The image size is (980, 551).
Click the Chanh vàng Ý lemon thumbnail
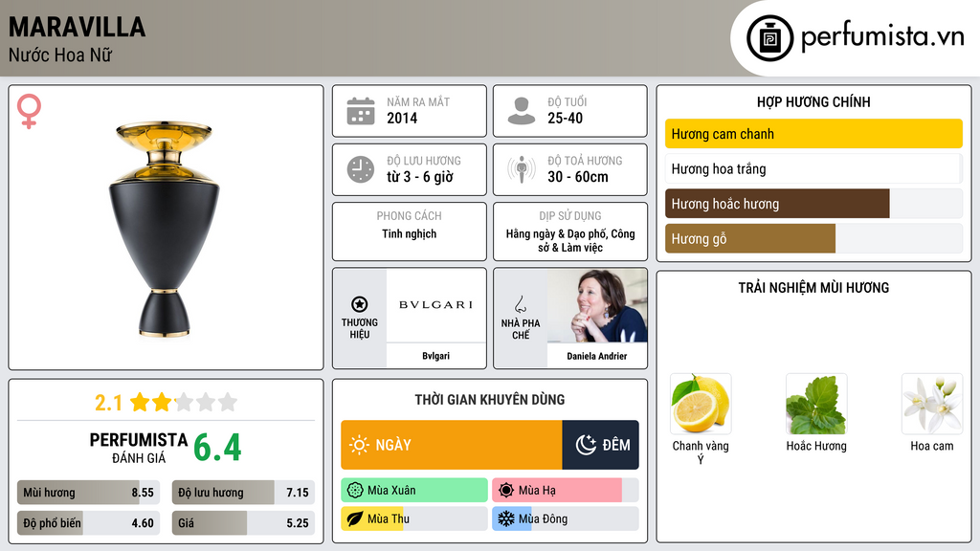point(701,404)
